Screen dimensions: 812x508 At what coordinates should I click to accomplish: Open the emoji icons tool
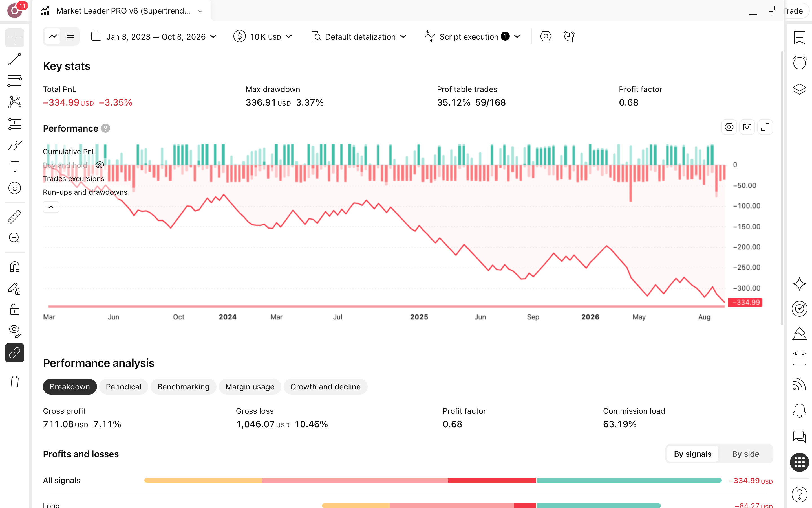point(14,188)
